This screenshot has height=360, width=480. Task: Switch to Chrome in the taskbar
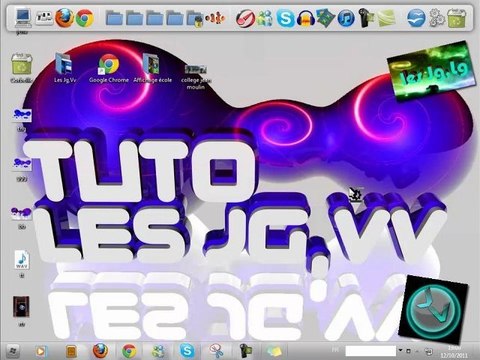(129, 351)
